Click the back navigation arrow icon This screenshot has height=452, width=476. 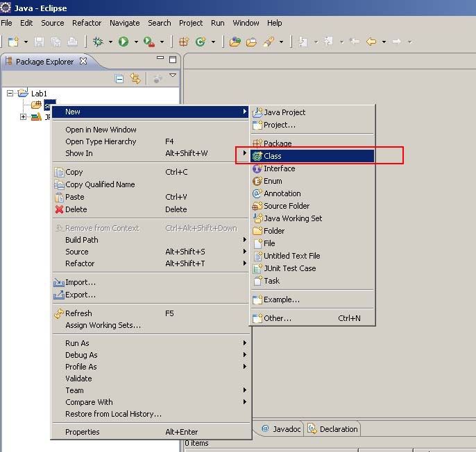371,42
